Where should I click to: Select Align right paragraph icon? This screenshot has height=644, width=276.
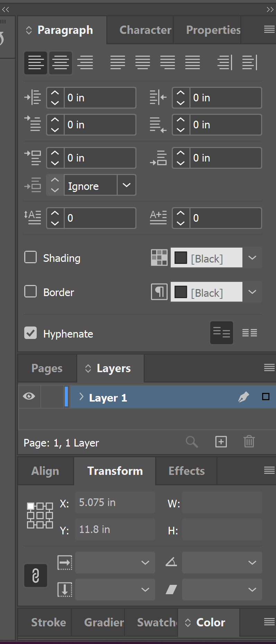pos(85,63)
